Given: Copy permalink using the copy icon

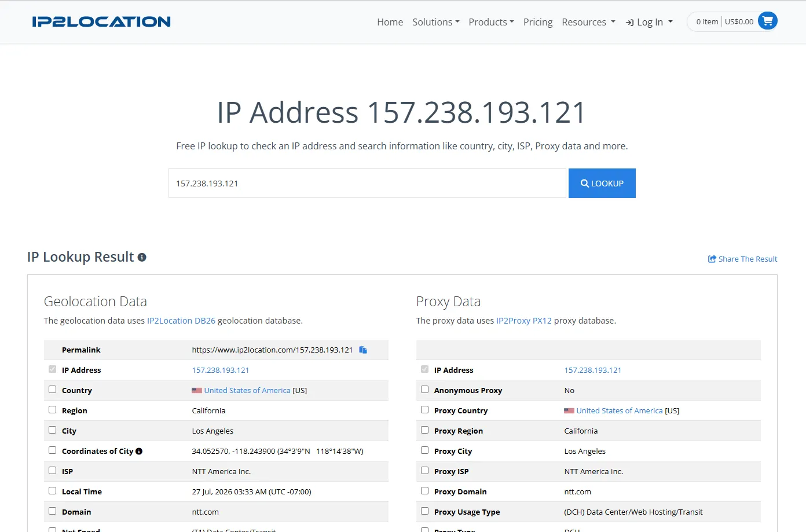Looking at the screenshot, I should [x=363, y=350].
